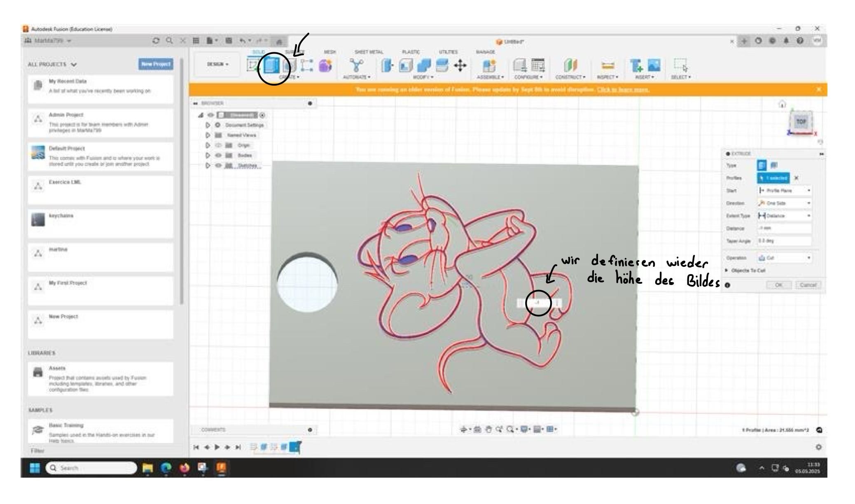Open the data panel grid icon
This screenshot has height=504, width=855.
click(x=196, y=41)
